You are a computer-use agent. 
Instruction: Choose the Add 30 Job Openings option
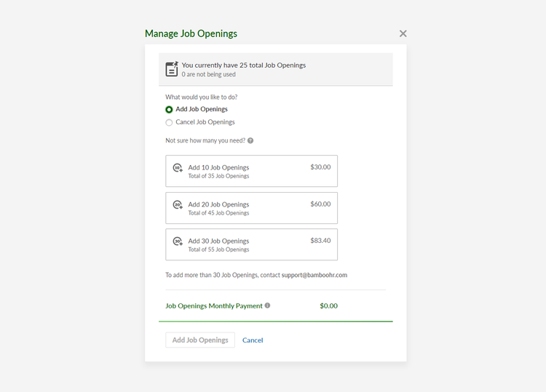(x=251, y=244)
